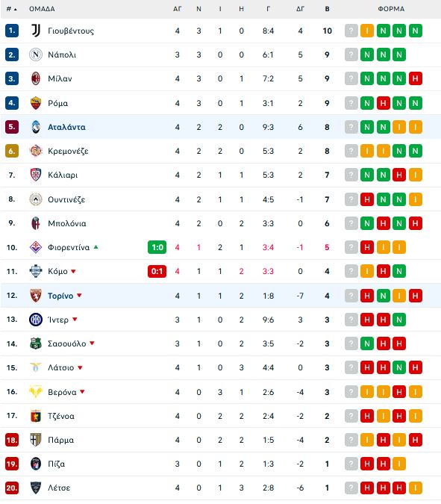Click the Bologna team badge

click(x=36, y=223)
